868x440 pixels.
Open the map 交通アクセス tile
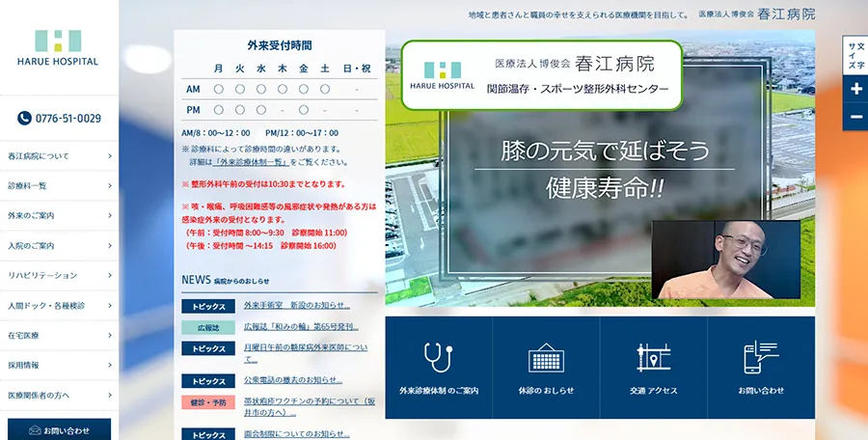pos(653,368)
